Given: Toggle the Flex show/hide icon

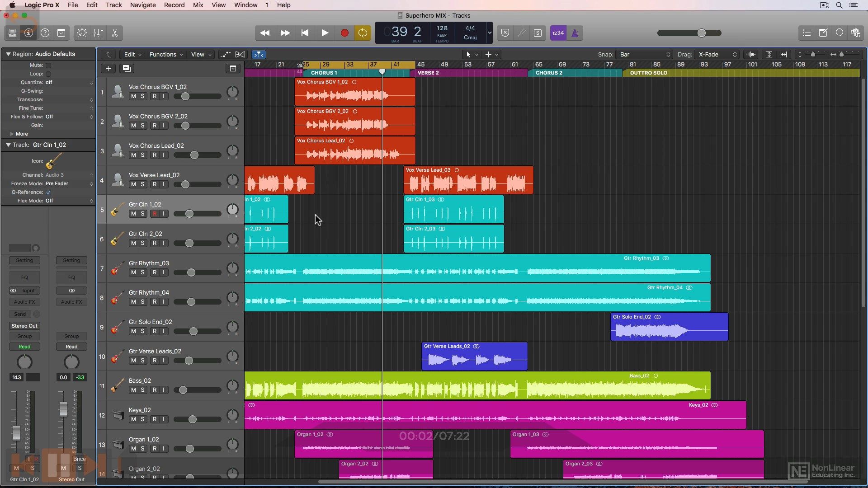Looking at the screenshot, I should (241, 55).
